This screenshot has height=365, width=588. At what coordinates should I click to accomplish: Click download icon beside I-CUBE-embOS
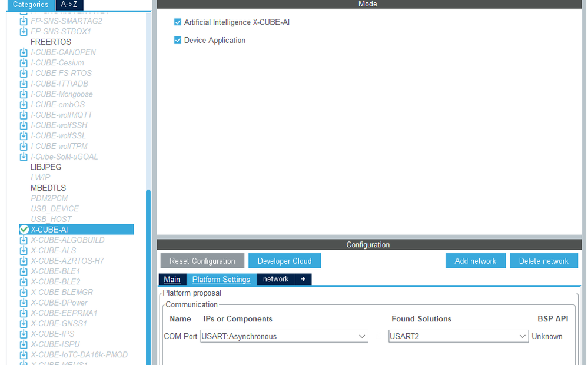coord(24,104)
